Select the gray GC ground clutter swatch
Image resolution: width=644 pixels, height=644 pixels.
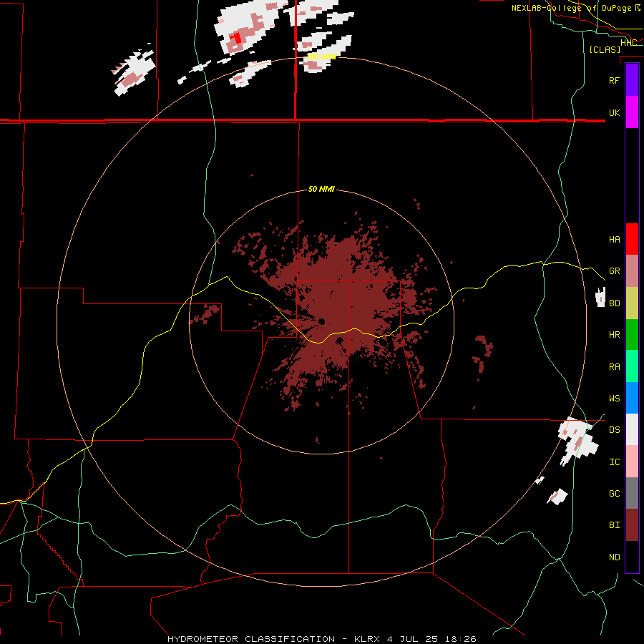pyautogui.click(x=632, y=493)
